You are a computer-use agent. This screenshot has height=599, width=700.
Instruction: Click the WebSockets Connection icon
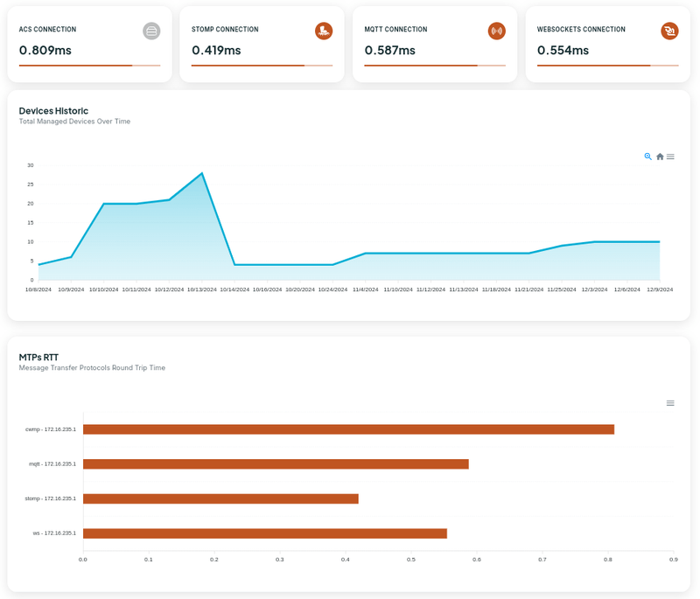click(x=669, y=31)
